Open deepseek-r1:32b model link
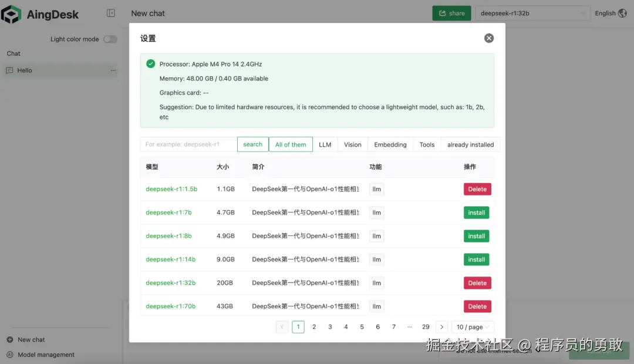The height and width of the screenshot is (364, 634). pos(171,283)
